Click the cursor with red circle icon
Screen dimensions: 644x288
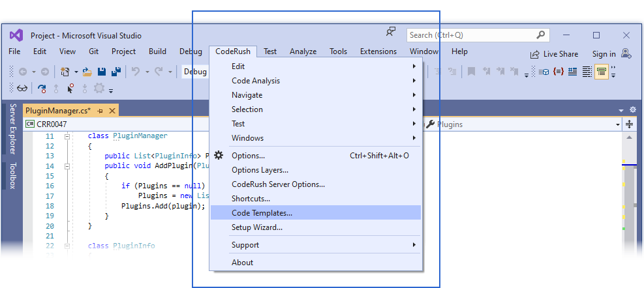point(70,88)
